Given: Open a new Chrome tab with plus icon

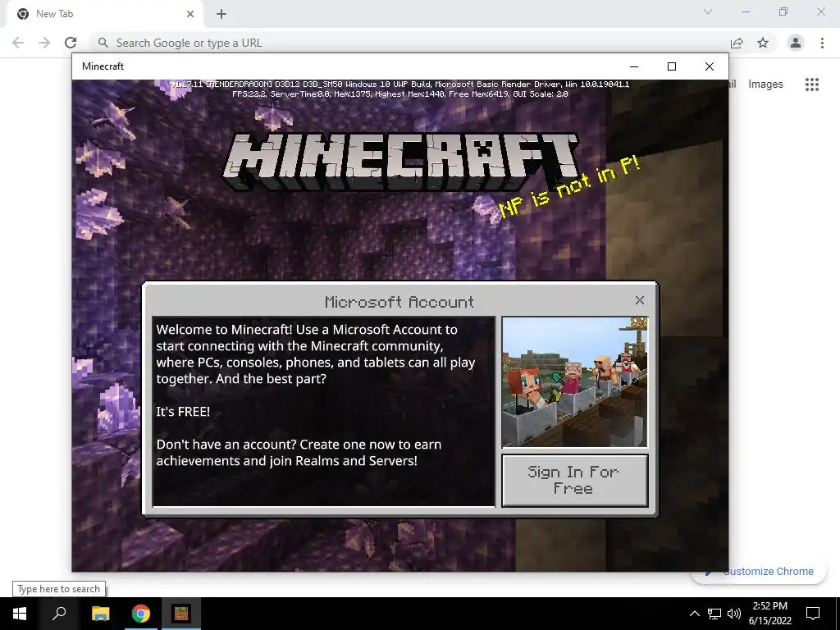Looking at the screenshot, I should pyautogui.click(x=221, y=14).
